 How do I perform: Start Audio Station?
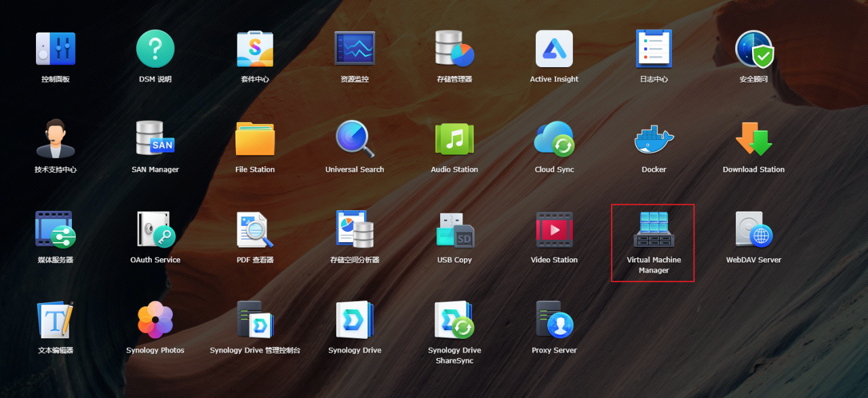(454, 139)
